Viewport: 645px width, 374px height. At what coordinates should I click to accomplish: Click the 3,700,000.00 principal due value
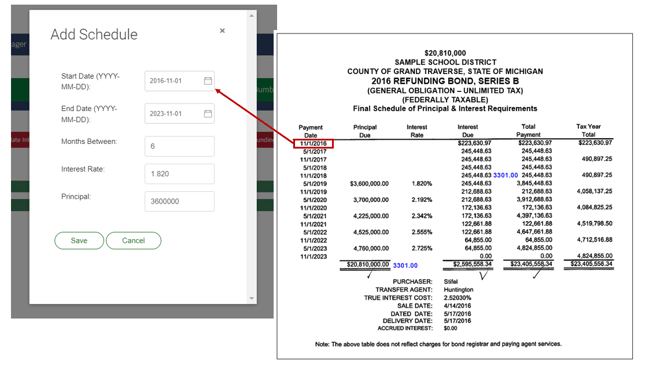pos(371,200)
